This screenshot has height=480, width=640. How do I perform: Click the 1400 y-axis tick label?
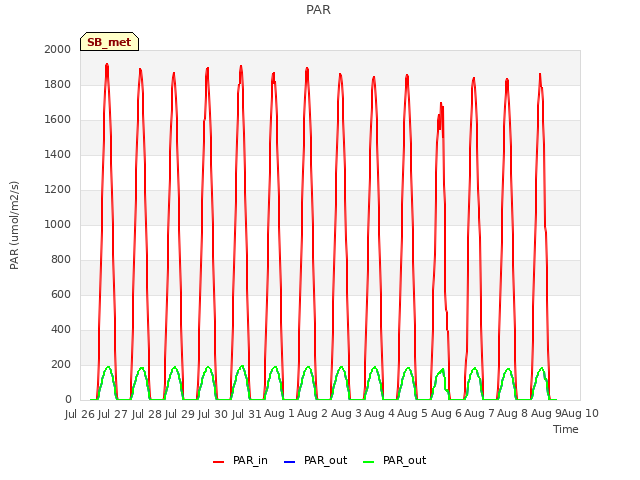click(x=58, y=154)
